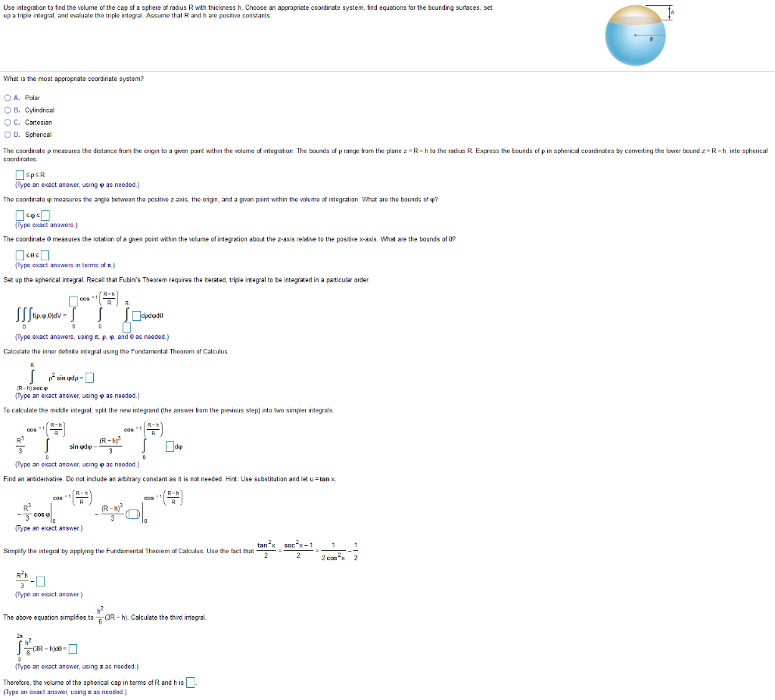This screenshot has height=700, width=775.
Task: Select the Polar coordinate option
Action: [x=8, y=98]
